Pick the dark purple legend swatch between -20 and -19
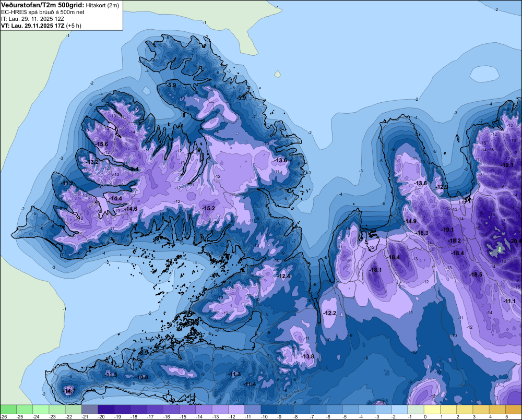This screenshot has height=420, width=522. 106,410
